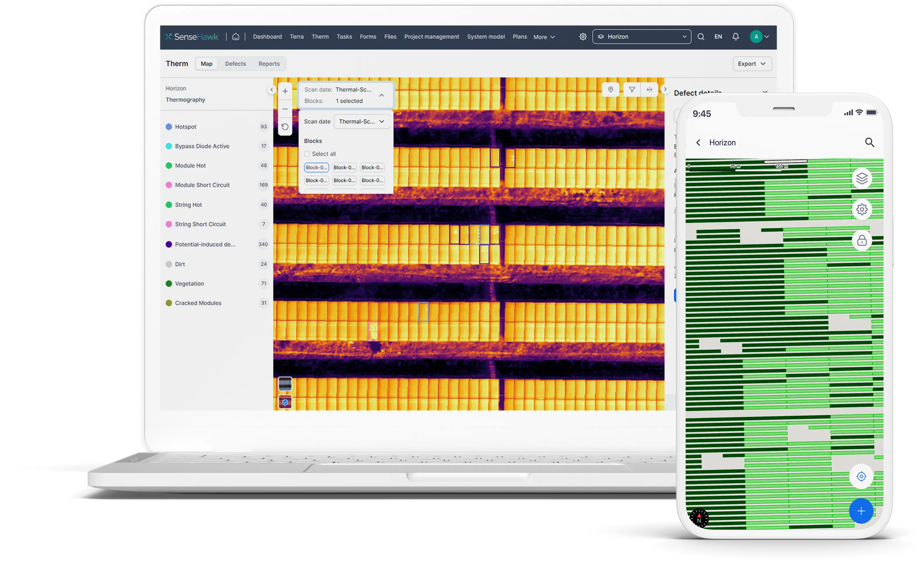
Task: Tap the layers icon on phone map
Action: click(862, 178)
